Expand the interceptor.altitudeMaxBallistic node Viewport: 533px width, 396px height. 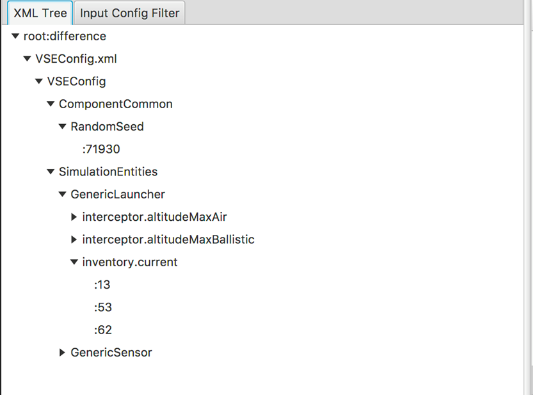tap(74, 240)
